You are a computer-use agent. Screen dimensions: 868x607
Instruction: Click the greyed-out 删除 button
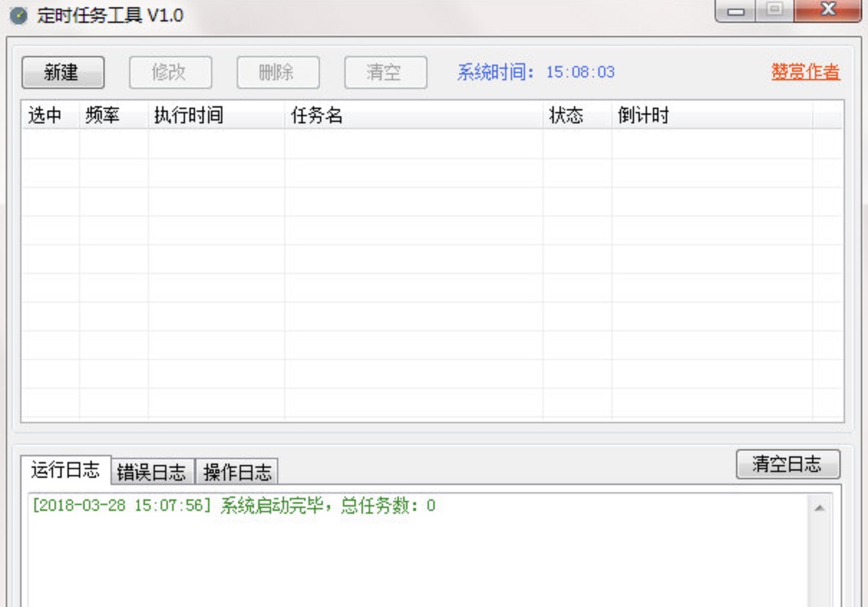(278, 72)
